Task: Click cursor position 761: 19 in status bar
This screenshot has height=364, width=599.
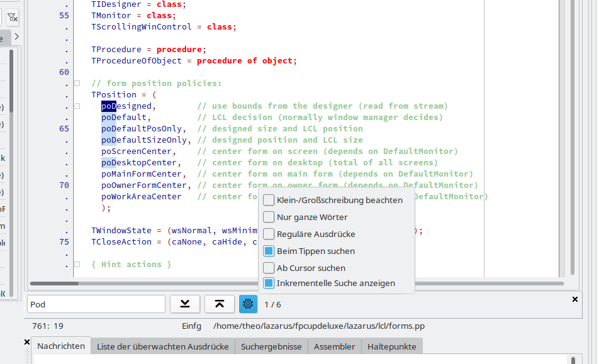Action: [x=48, y=326]
